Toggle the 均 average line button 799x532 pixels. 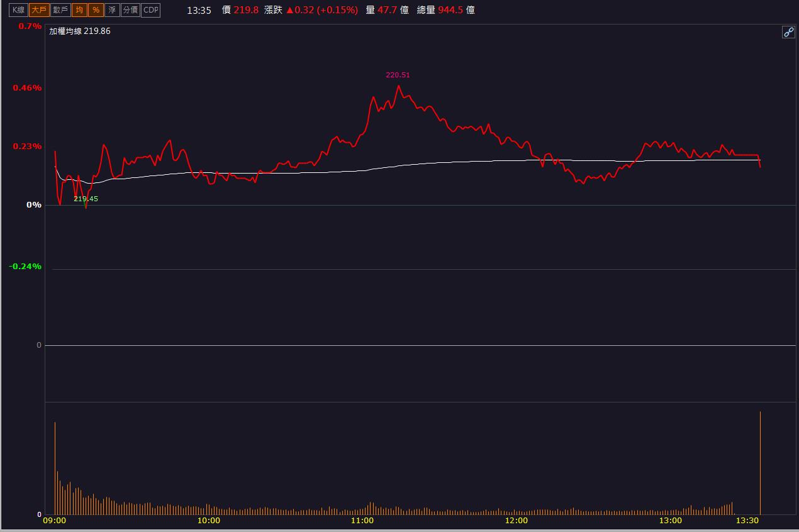[79, 10]
